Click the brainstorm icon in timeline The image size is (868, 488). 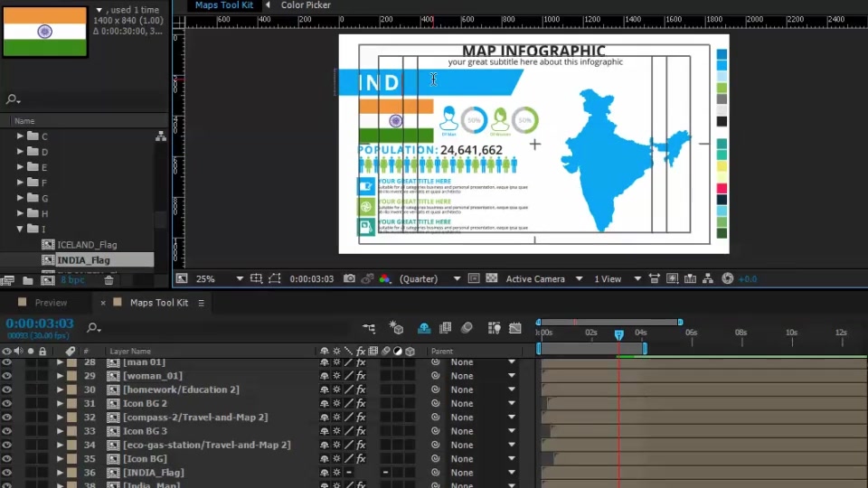point(494,328)
